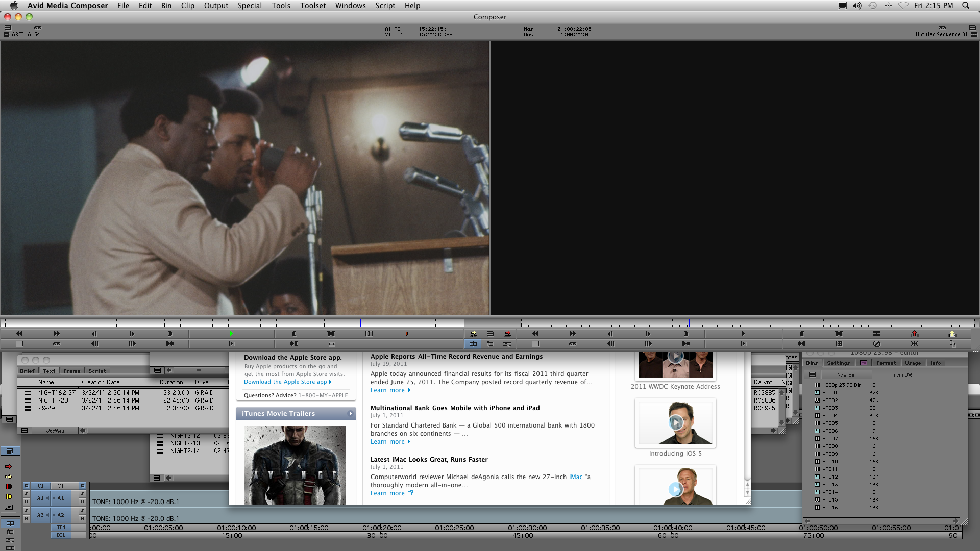Open the bin Fast Menu beside Untitled view
Screen dimensions: 980x551
point(24,431)
